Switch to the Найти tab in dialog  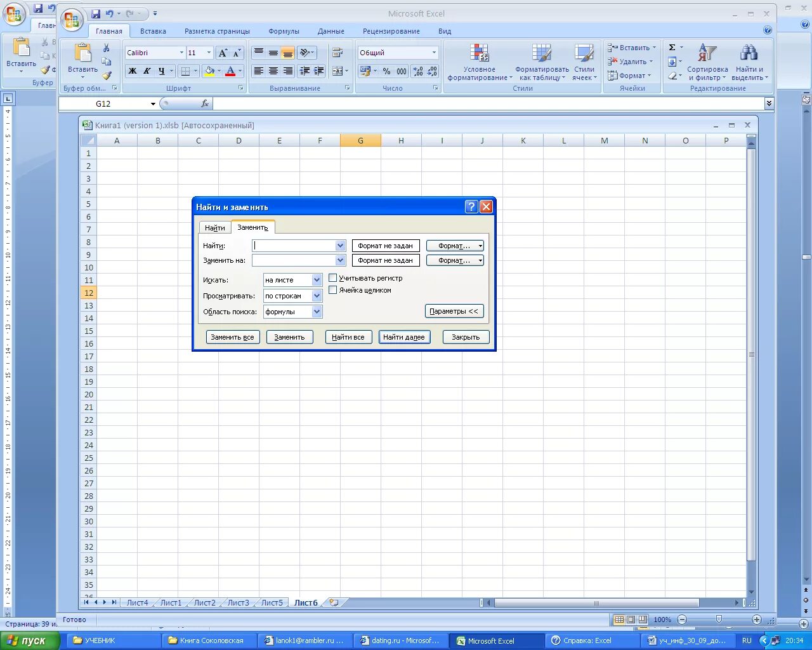click(215, 228)
